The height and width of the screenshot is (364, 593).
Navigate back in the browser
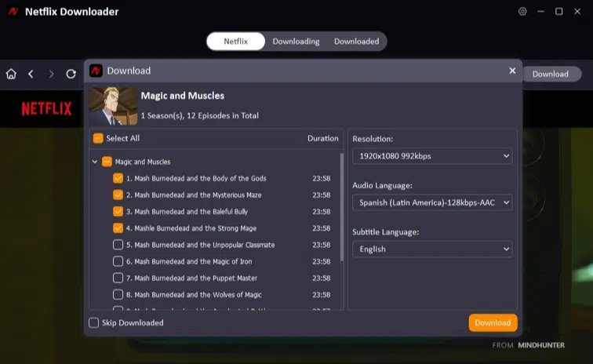tap(31, 74)
